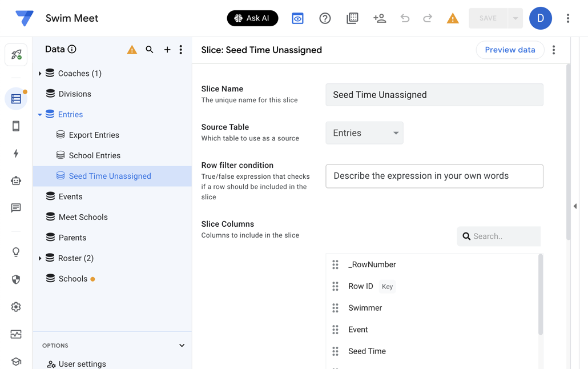Click the slice columns list scrollbar

pos(541,294)
